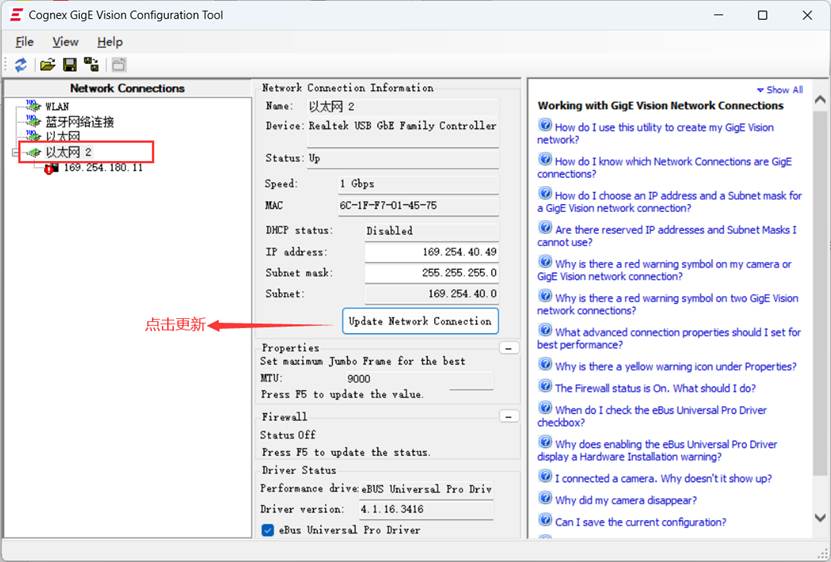Click the Subnet mask field 255.255.255.0

[x=431, y=273]
